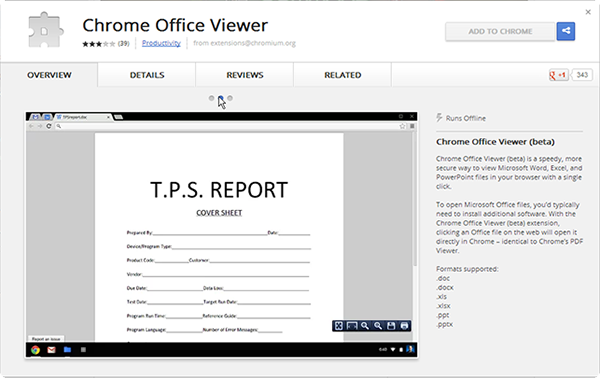Screen dimensions: 600x378
Task: Click the .xlsx format entry
Action: [443, 306]
